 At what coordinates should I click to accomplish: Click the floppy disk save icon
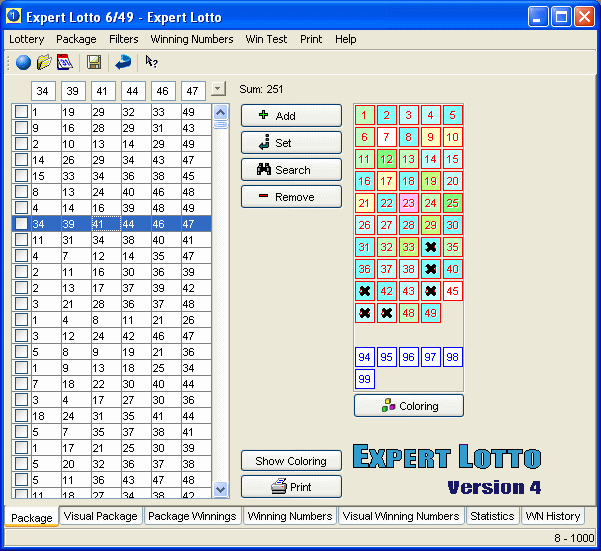[x=94, y=62]
